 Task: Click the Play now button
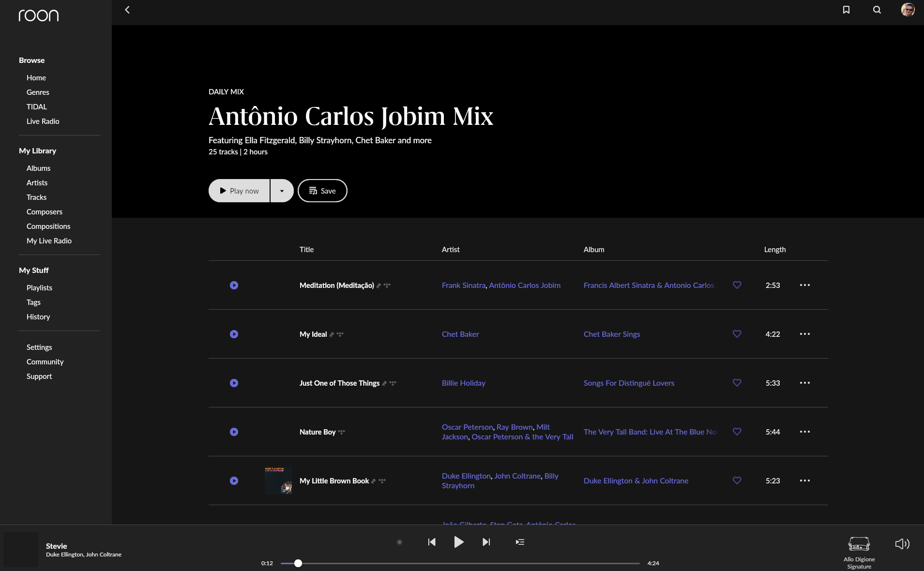click(x=239, y=191)
